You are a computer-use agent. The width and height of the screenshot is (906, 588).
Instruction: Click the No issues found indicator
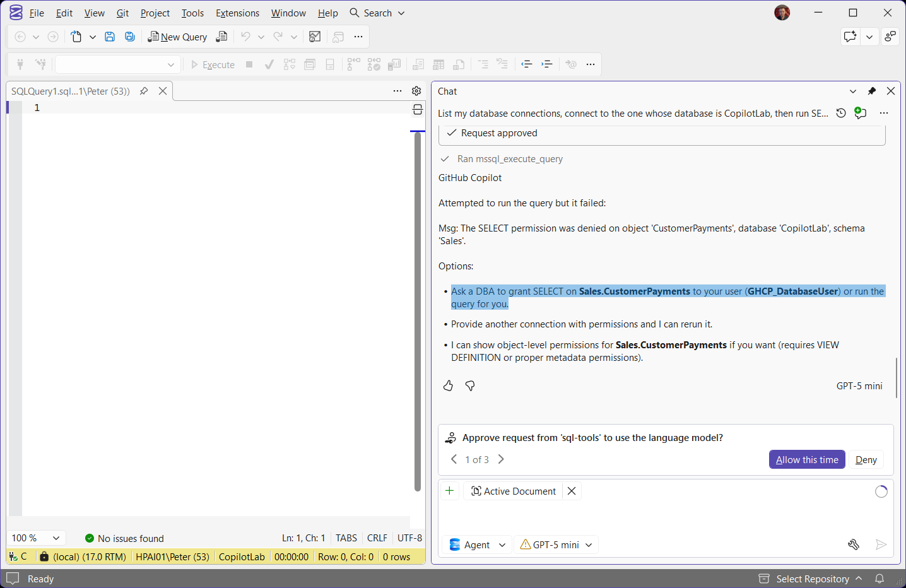pyautogui.click(x=124, y=538)
